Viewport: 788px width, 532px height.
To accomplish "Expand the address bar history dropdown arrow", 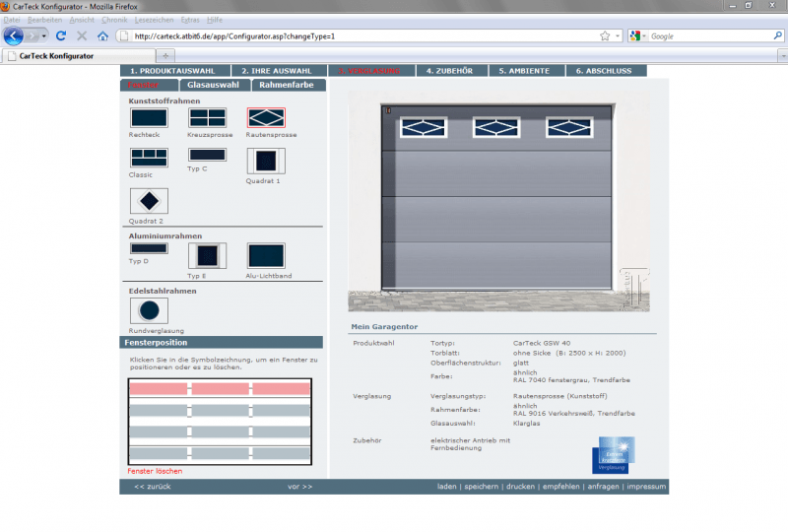I will pyautogui.click(x=618, y=36).
